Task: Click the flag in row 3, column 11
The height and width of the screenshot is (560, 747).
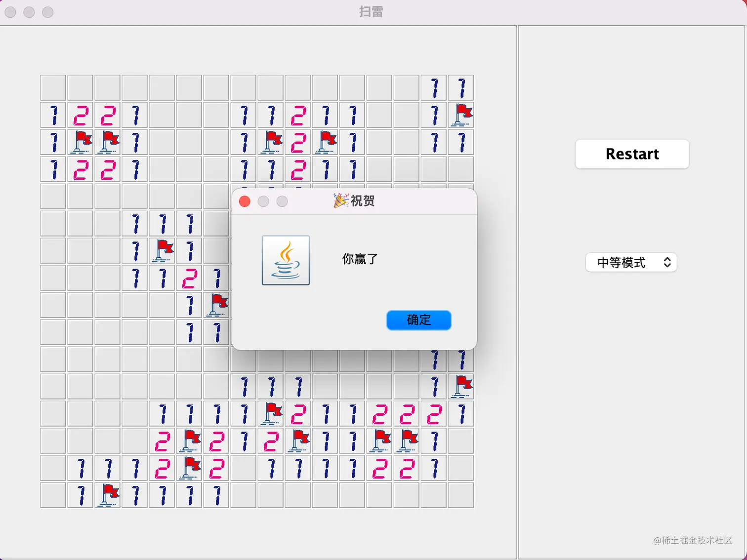Action: coord(325,142)
